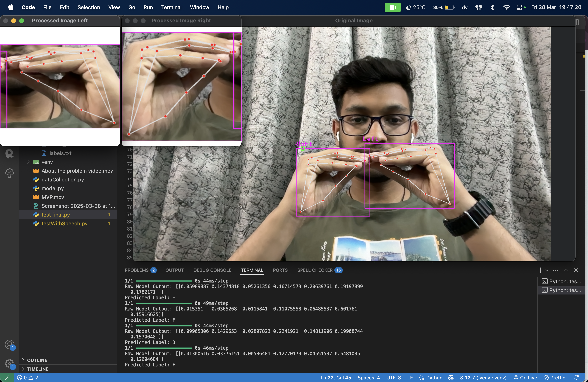Switch to the DEBUG CONSOLE tab
Image resolution: width=588 pixels, height=382 pixels.
(x=212, y=270)
